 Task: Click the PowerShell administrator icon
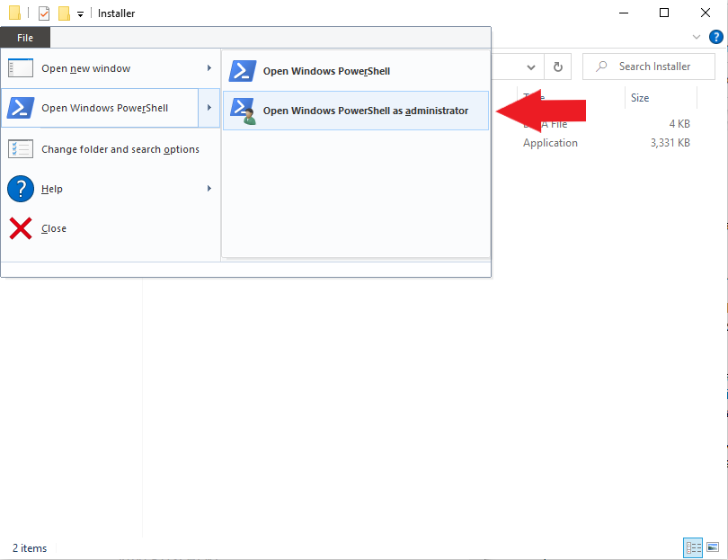pos(244,111)
